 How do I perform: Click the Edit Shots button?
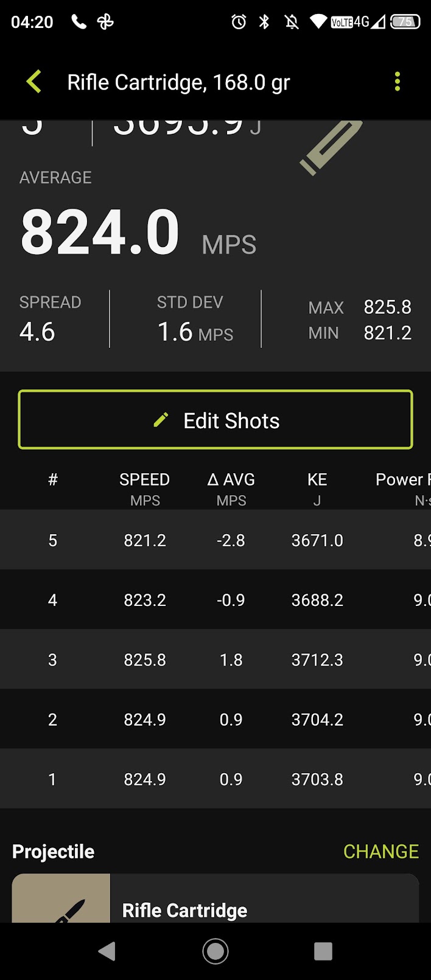[215, 420]
